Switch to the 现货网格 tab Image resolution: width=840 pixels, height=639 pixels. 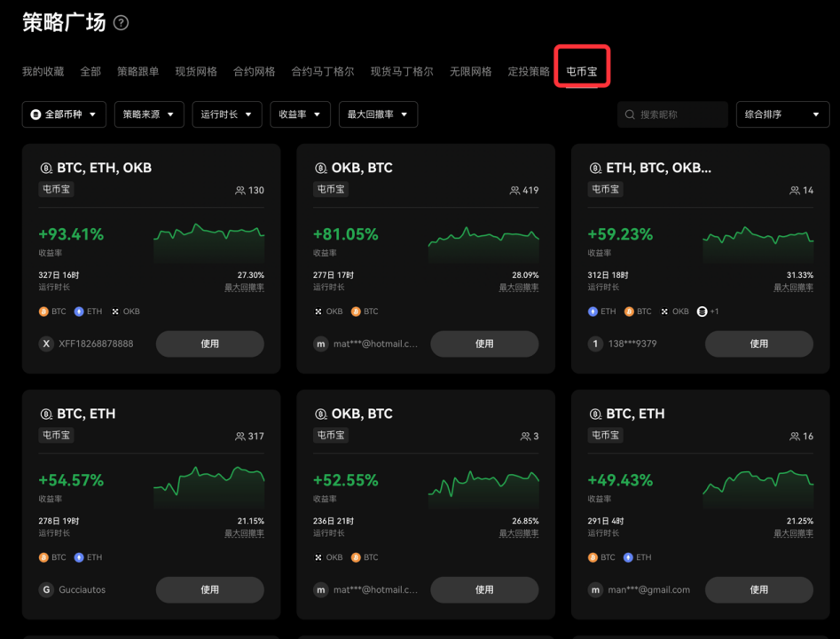(x=196, y=71)
